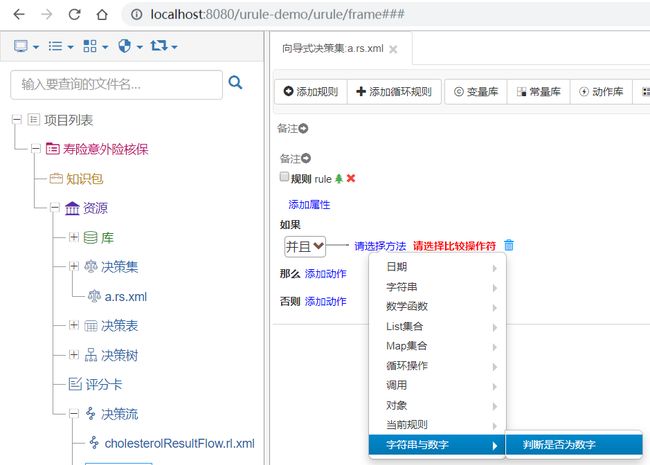Click the 决策表 table icon

coord(91,326)
